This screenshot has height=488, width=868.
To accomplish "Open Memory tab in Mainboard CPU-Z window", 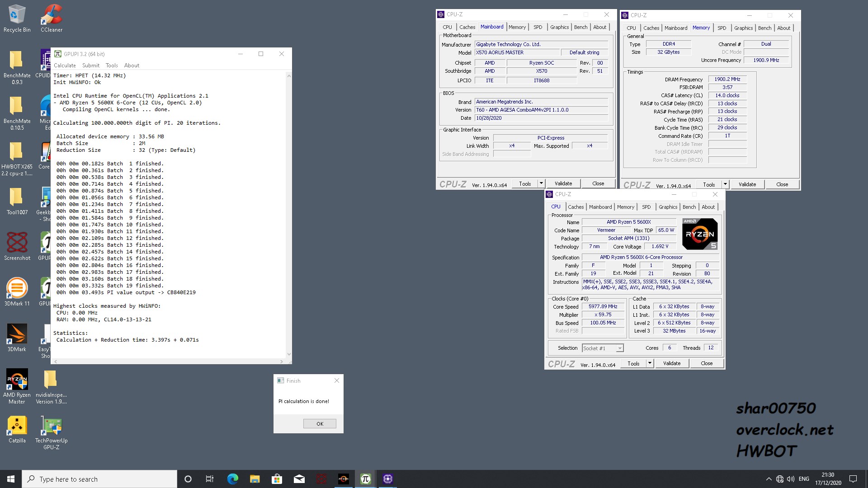I will 517,27.
